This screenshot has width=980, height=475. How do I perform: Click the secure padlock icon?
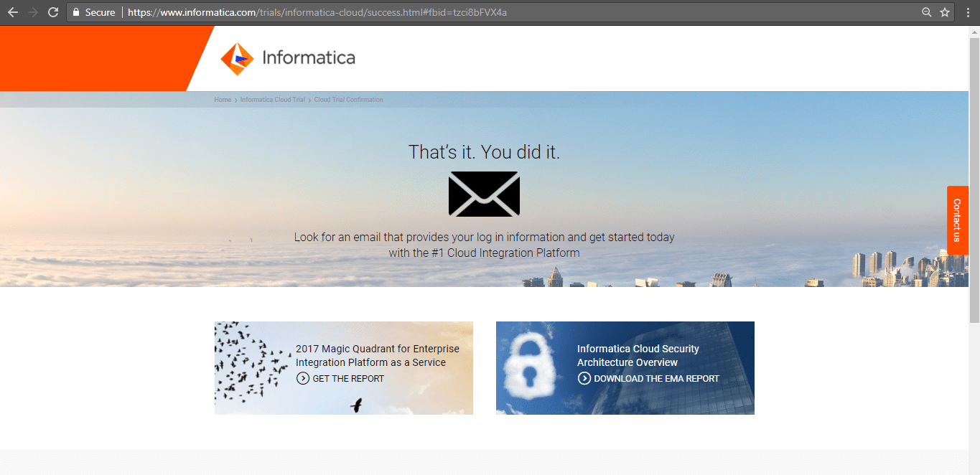point(76,12)
